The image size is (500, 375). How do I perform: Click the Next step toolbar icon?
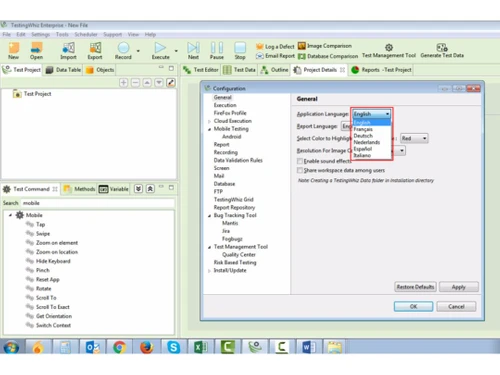point(193,51)
